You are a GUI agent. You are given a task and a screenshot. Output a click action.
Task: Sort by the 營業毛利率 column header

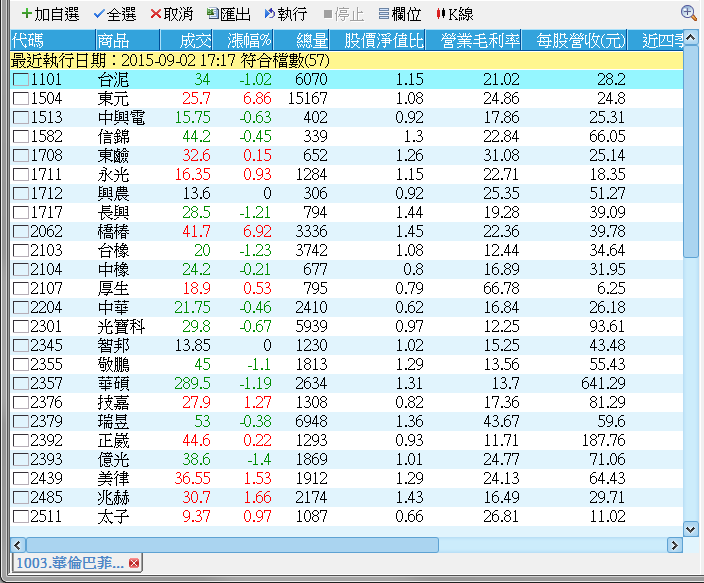[x=474, y=40]
